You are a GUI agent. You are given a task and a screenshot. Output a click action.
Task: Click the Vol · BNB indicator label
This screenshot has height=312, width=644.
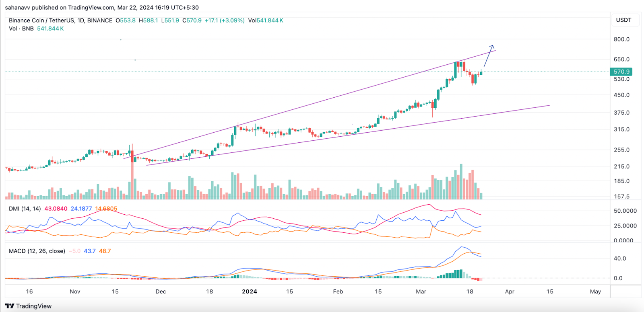21,29
